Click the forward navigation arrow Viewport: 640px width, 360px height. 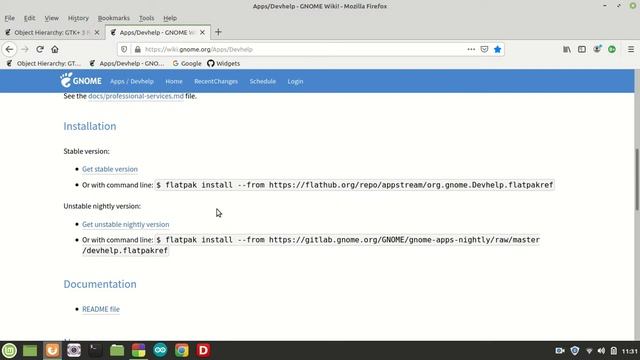pos(24,49)
